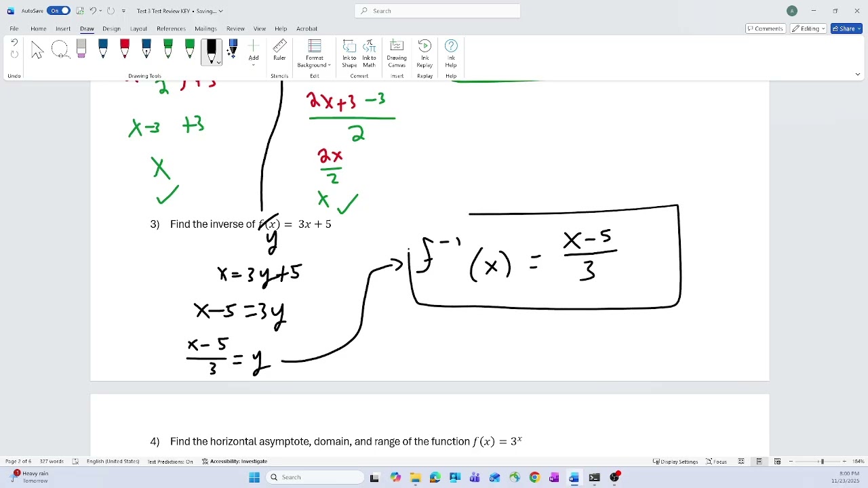Click the zoom in plus button

pos(844,462)
